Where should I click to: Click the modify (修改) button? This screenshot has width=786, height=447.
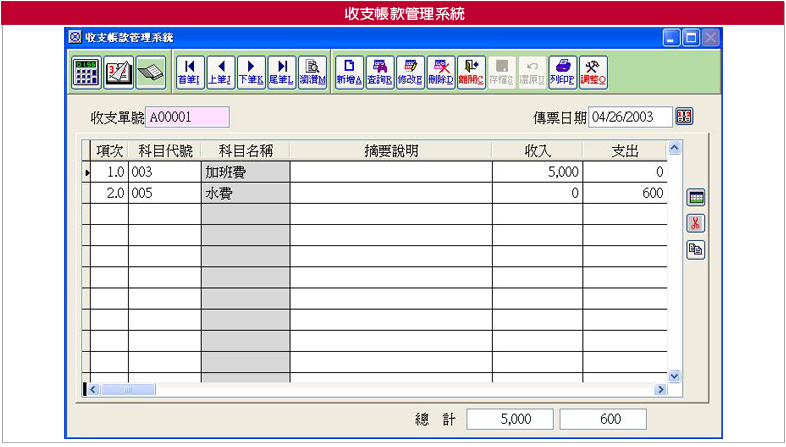coord(410,72)
